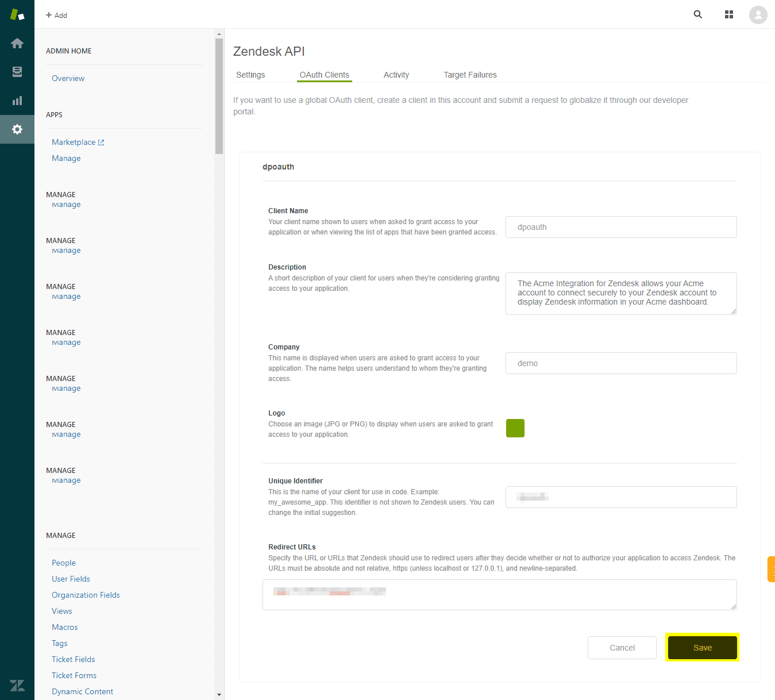Click the Zendesk API page title
The image size is (775, 700).
269,51
